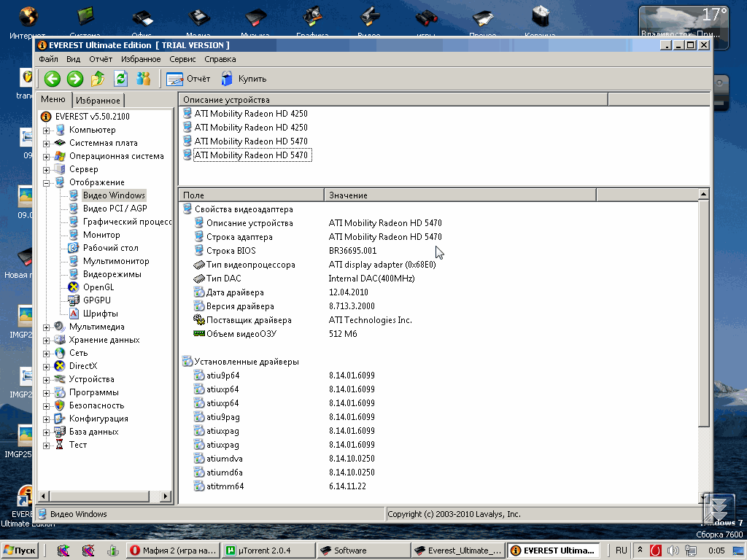Select first ATI Mobility Radeon HD 4250 device

pos(250,114)
